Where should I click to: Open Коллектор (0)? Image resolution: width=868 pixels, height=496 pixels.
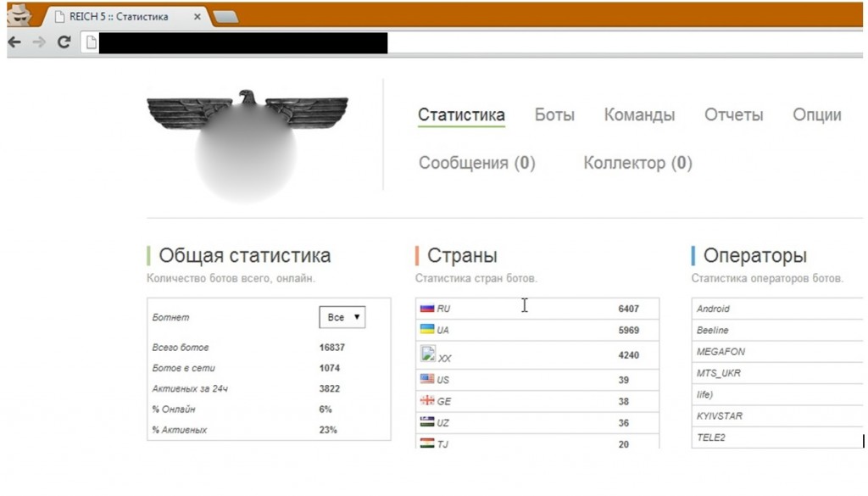637,163
